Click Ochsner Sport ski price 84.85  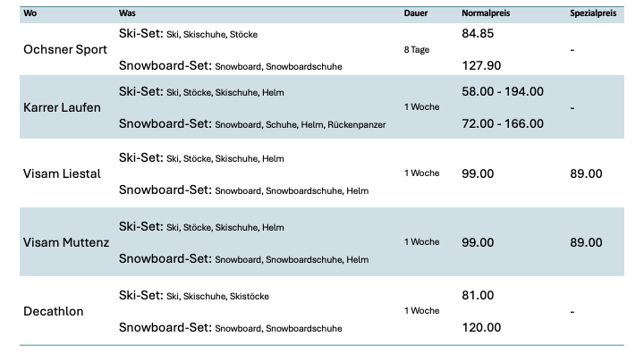(x=478, y=34)
